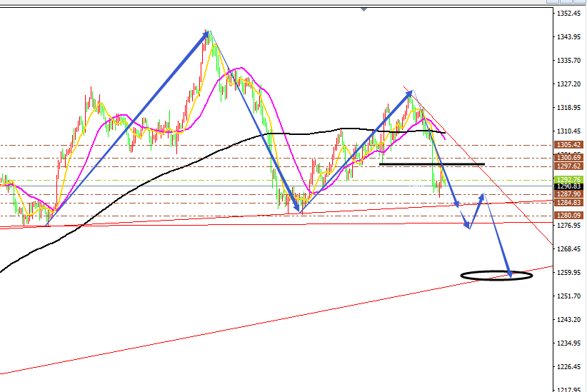Viewport: 587px width, 392px height.
Task: Select the brown 1280.09 level price tag
Action: click(x=568, y=216)
